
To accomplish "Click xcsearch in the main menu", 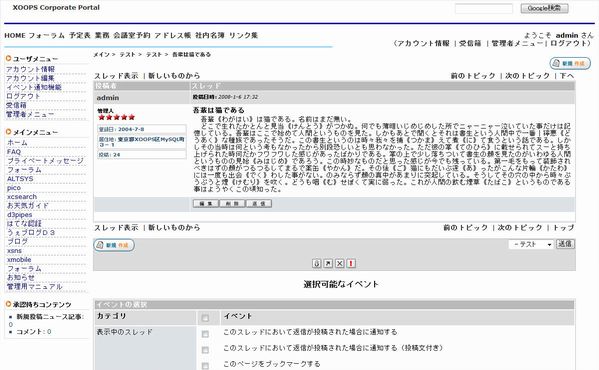I will 22,197.
